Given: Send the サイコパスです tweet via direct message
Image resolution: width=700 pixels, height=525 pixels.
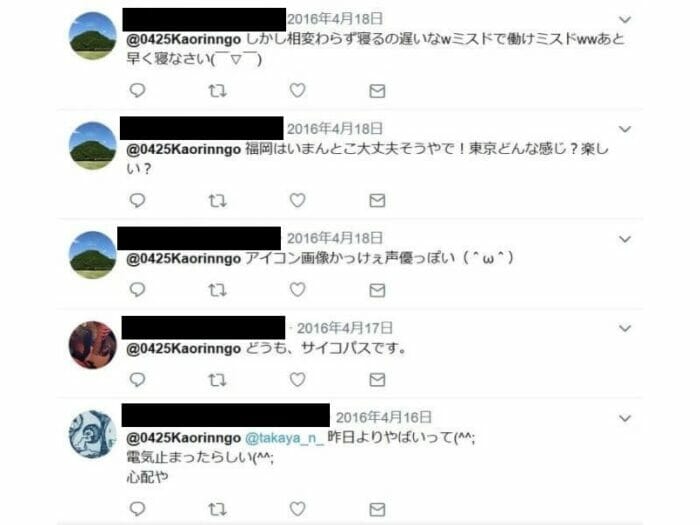Looking at the screenshot, I should point(377,380).
